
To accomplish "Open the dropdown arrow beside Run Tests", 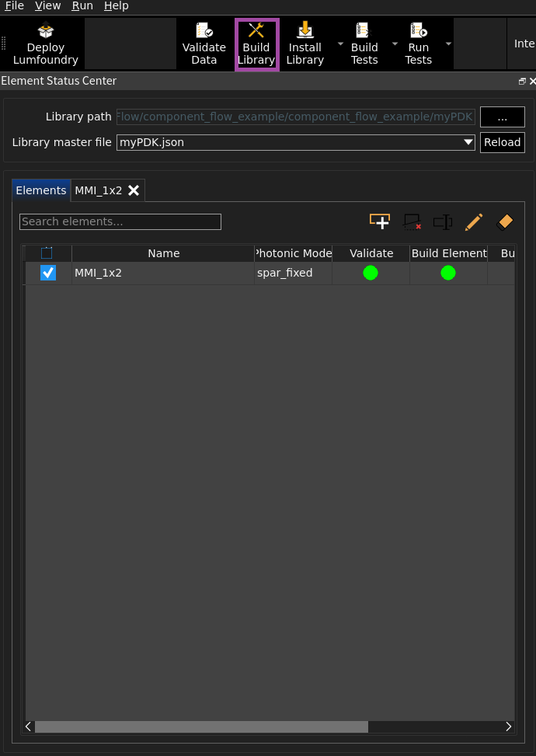I will [448, 44].
